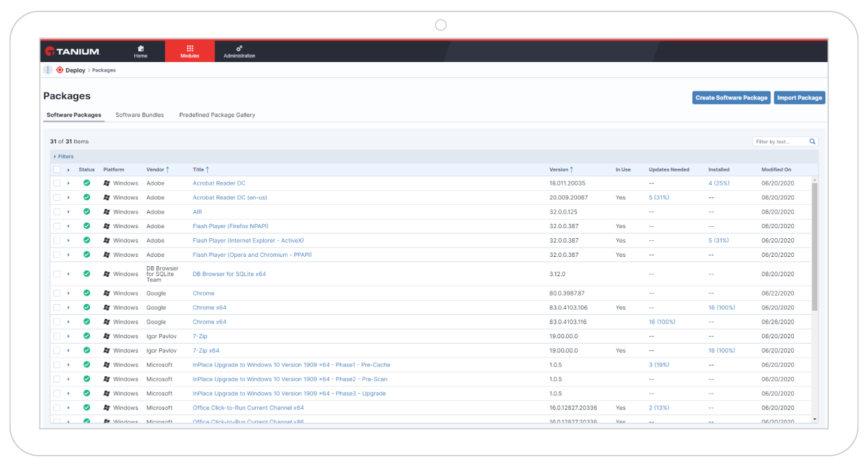Click Create Software Package button
The width and height of the screenshot is (868, 467).
(731, 97)
